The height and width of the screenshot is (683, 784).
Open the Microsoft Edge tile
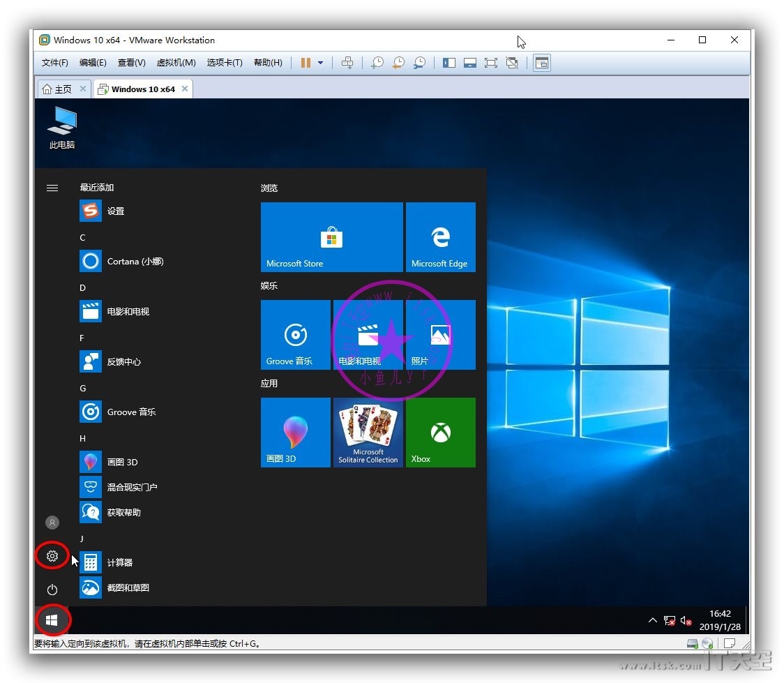(441, 237)
